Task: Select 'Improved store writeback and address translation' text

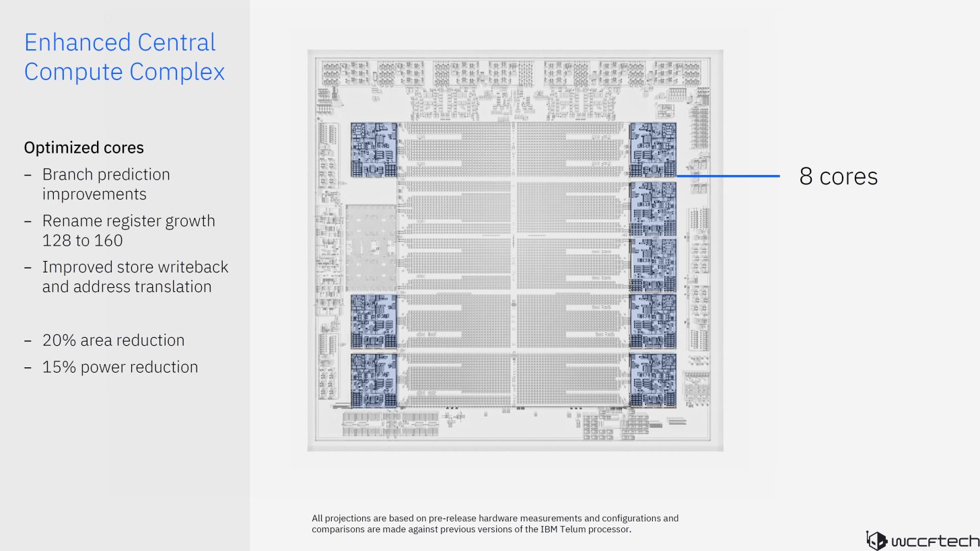Action: point(135,277)
